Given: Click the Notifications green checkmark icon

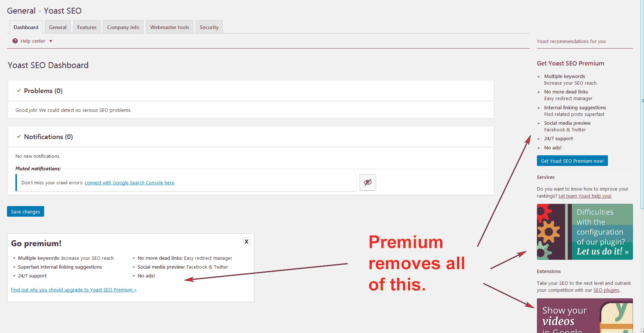Looking at the screenshot, I should coord(19,137).
